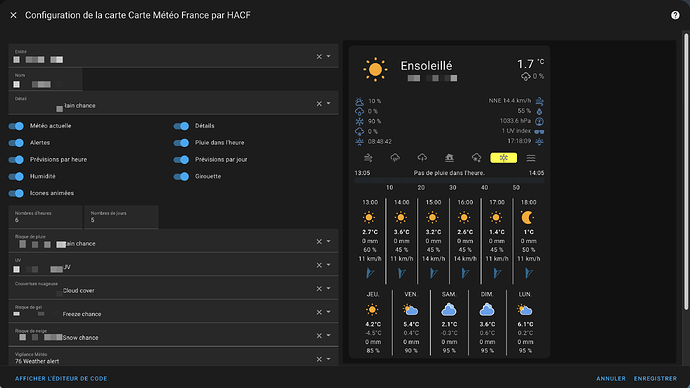Click the snow-ice cloud alert icon
The image size is (690, 388).
[x=476, y=157]
